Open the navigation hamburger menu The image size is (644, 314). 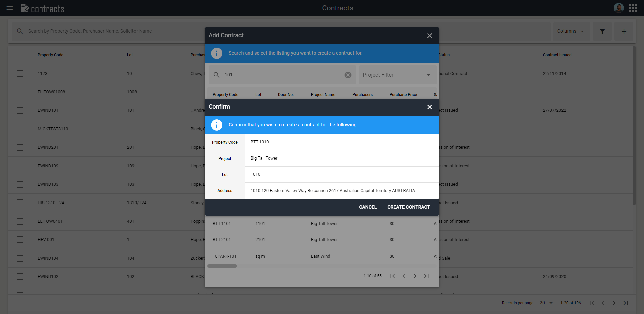click(9, 8)
